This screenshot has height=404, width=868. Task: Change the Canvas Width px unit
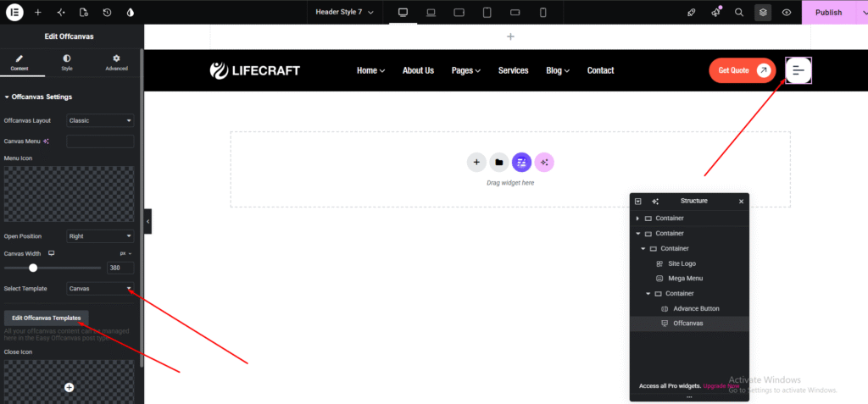tap(125, 253)
